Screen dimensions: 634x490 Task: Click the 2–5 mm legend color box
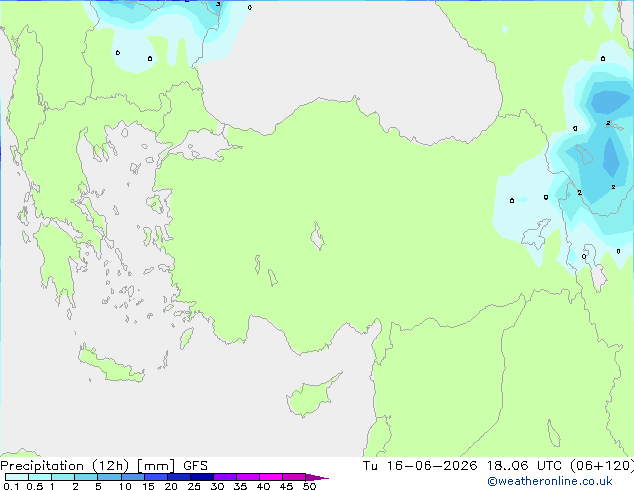click(x=86, y=477)
